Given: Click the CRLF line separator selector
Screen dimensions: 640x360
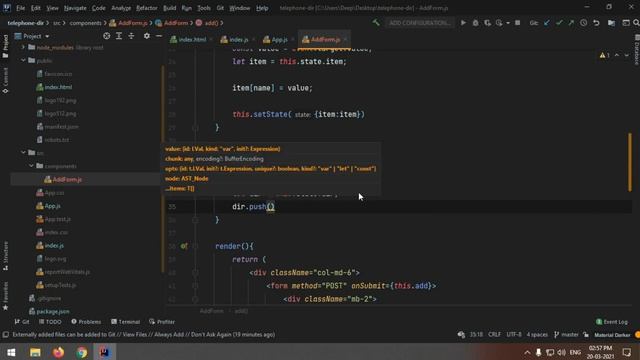Looking at the screenshot, I should click(494, 334).
